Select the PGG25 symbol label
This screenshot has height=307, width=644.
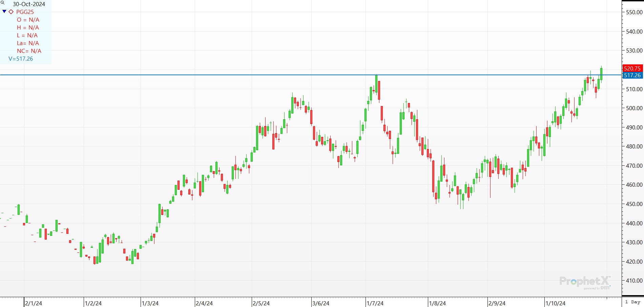click(25, 12)
